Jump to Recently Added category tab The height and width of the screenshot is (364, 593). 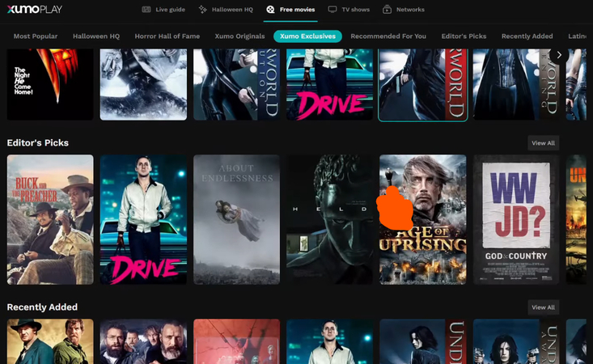click(527, 36)
